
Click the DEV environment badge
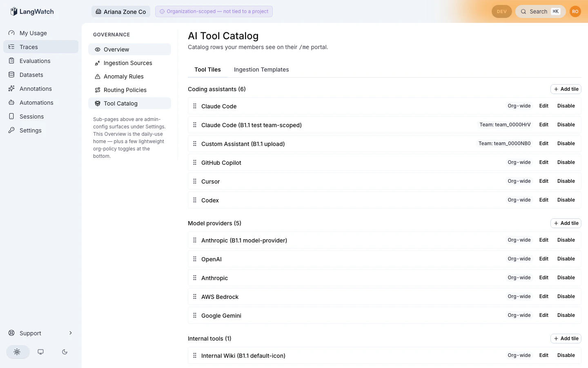pos(502,11)
